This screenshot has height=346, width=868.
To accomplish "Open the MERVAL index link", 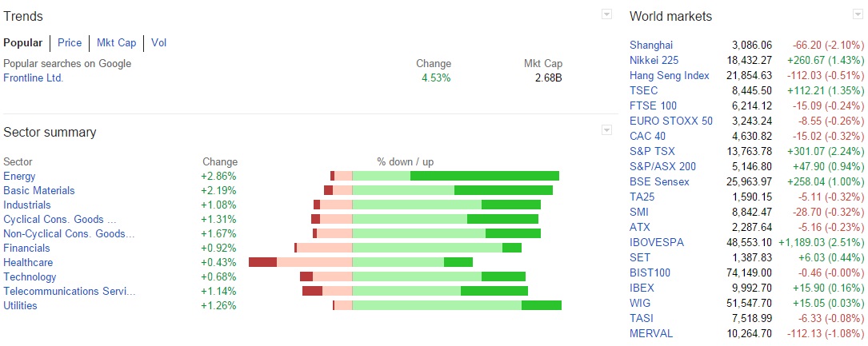I will (x=651, y=334).
